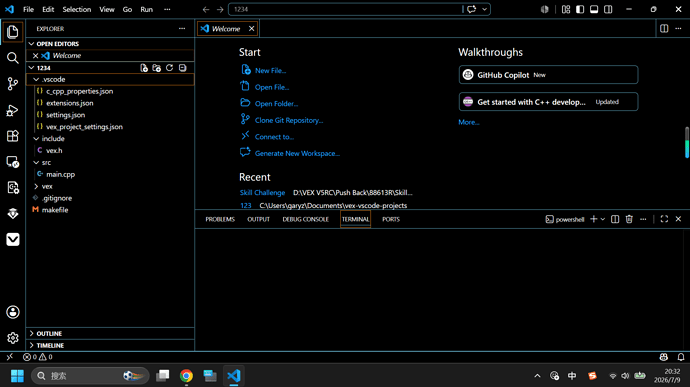This screenshot has height=387, width=690.
Task: Open the Run menu
Action: coord(147,9)
